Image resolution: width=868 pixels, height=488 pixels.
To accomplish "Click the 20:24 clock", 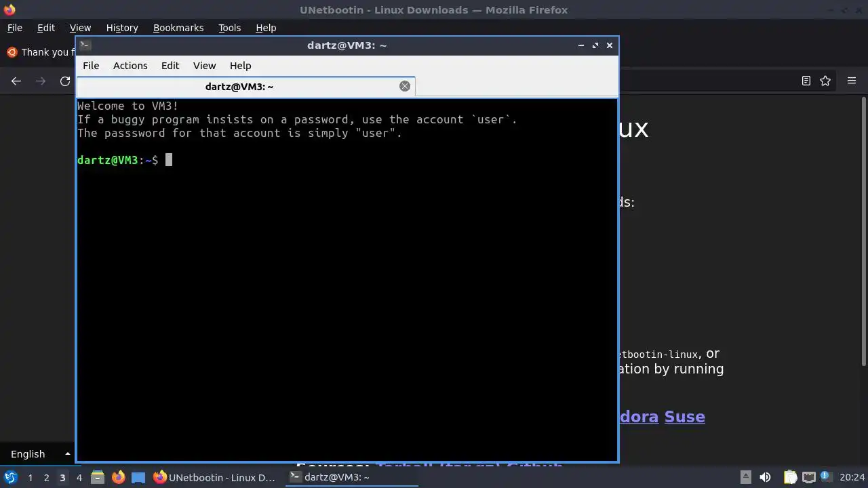I will coord(852,477).
